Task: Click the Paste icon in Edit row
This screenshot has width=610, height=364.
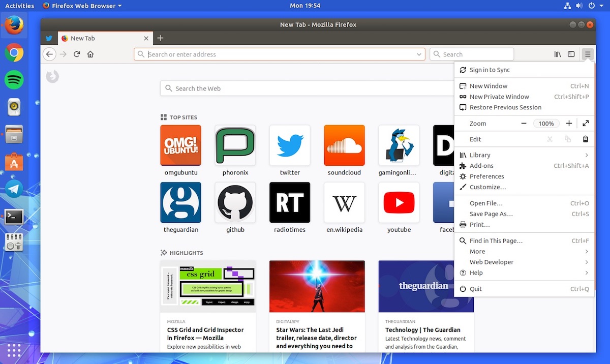Action: (x=585, y=139)
